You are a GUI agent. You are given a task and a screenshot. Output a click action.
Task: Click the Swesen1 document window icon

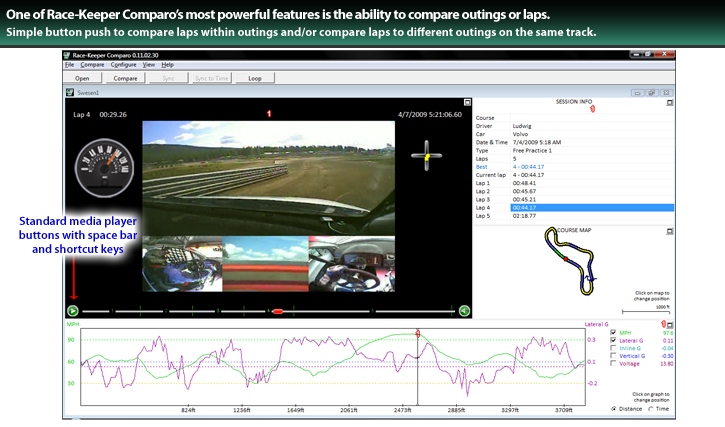tap(69, 92)
